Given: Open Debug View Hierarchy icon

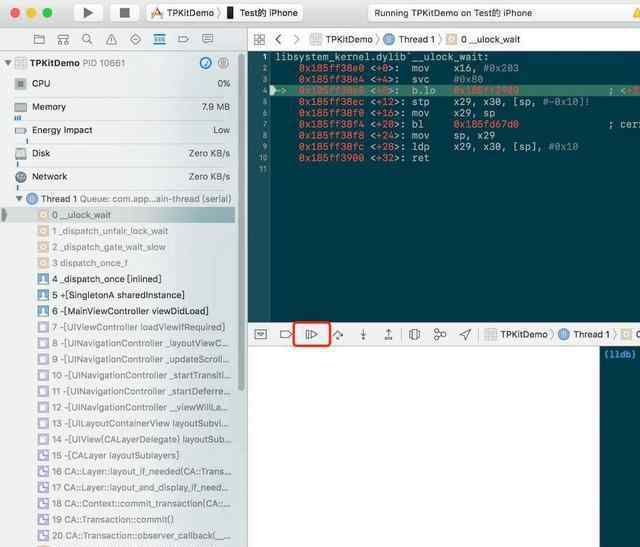Looking at the screenshot, I should coord(414,334).
